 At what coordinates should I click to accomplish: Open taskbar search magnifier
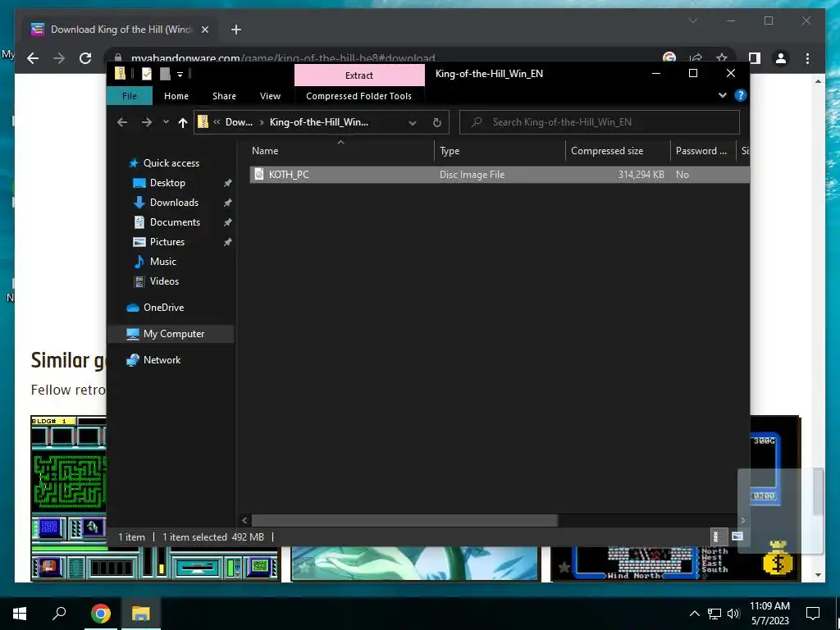click(59, 614)
